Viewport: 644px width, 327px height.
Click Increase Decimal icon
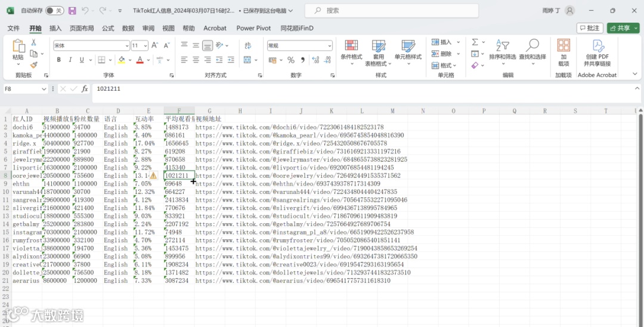(x=315, y=60)
